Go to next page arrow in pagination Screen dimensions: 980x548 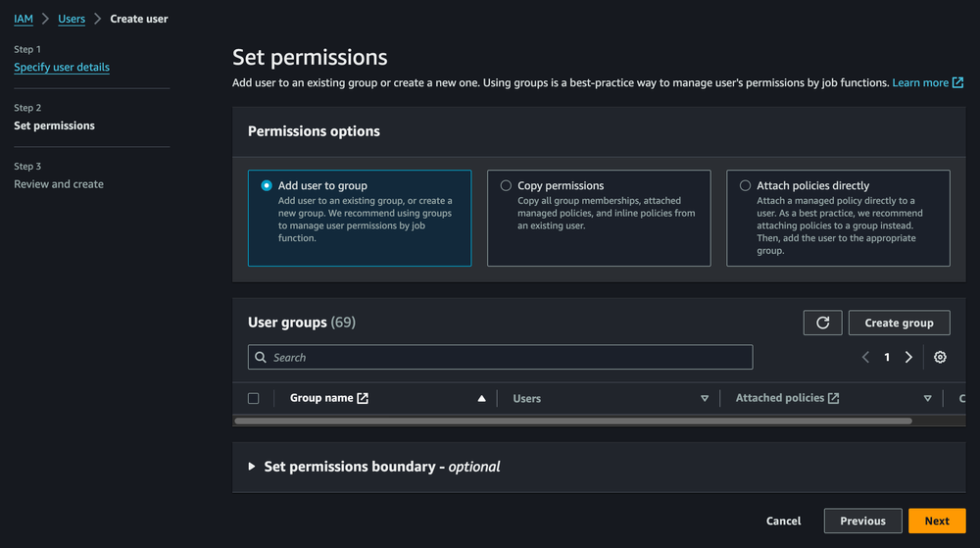[908, 358]
